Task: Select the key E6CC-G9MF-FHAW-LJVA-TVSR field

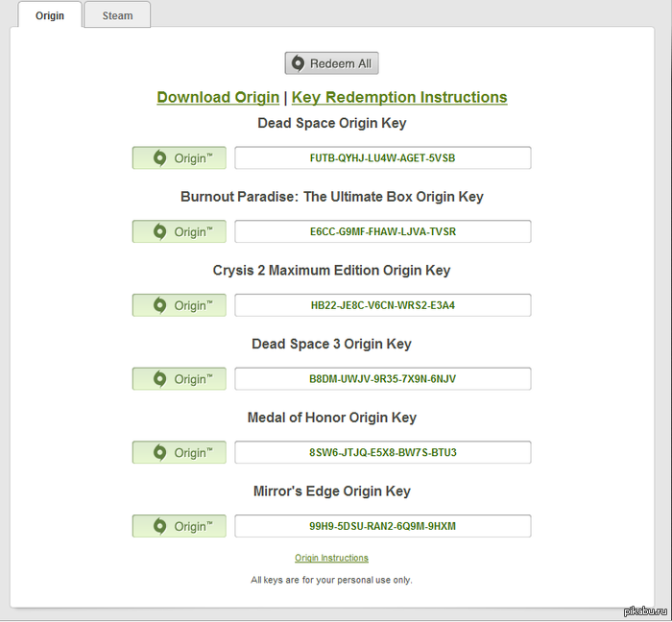Action: coord(383,231)
